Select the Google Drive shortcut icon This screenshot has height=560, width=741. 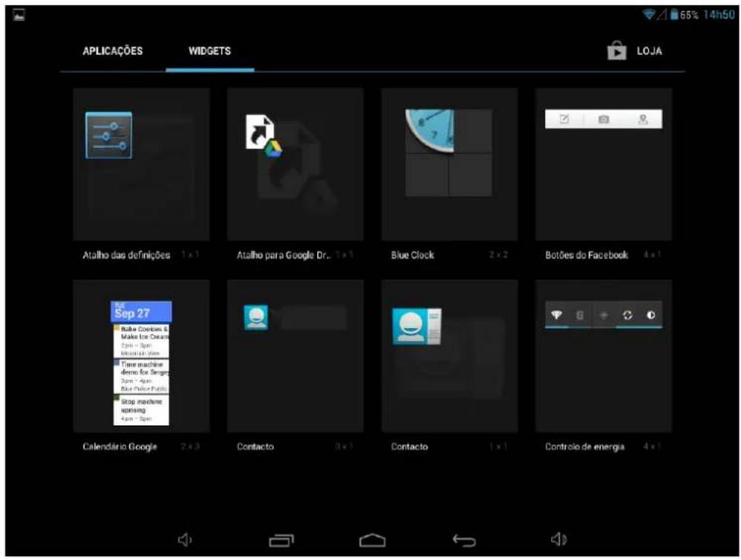[264, 135]
